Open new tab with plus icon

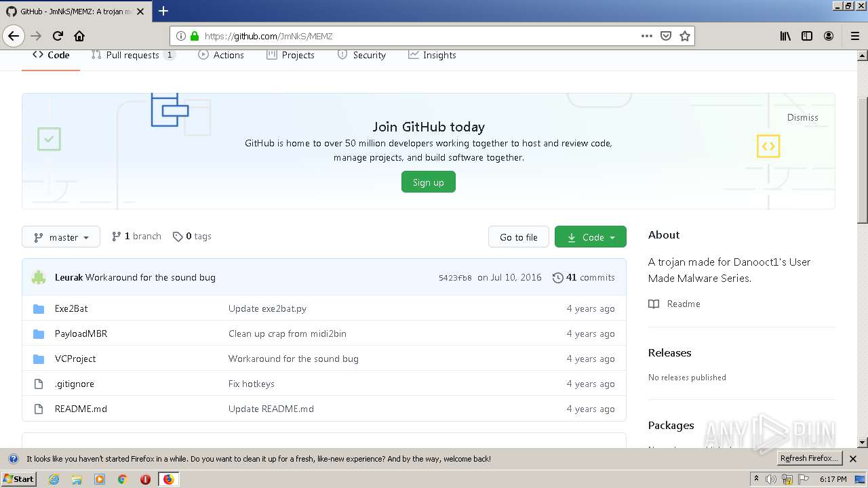pos(163,11)
